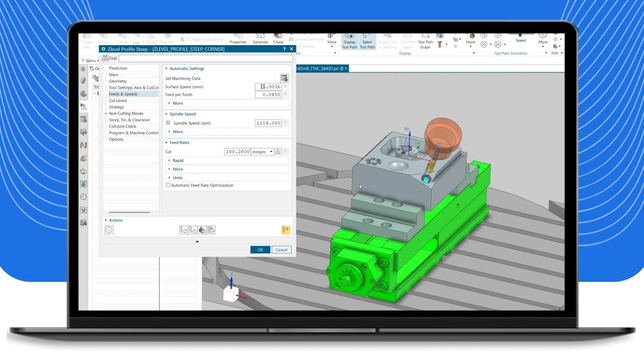Click the Verify icon in dialog Actions
Viewport: 644px width, 362px height.
click(x=202, y=230)
